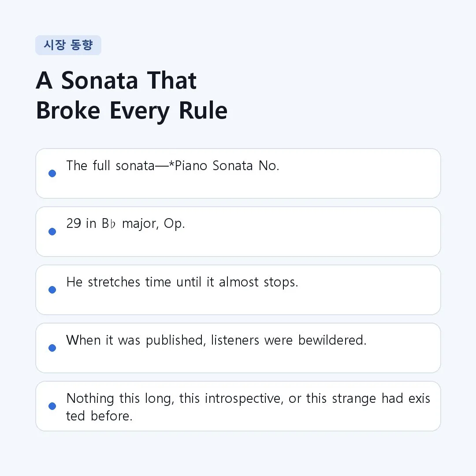The height and width of the screenshot is (476, 476).
Task: Click the word Rule in the heading
Action: (x=203, y=111)
